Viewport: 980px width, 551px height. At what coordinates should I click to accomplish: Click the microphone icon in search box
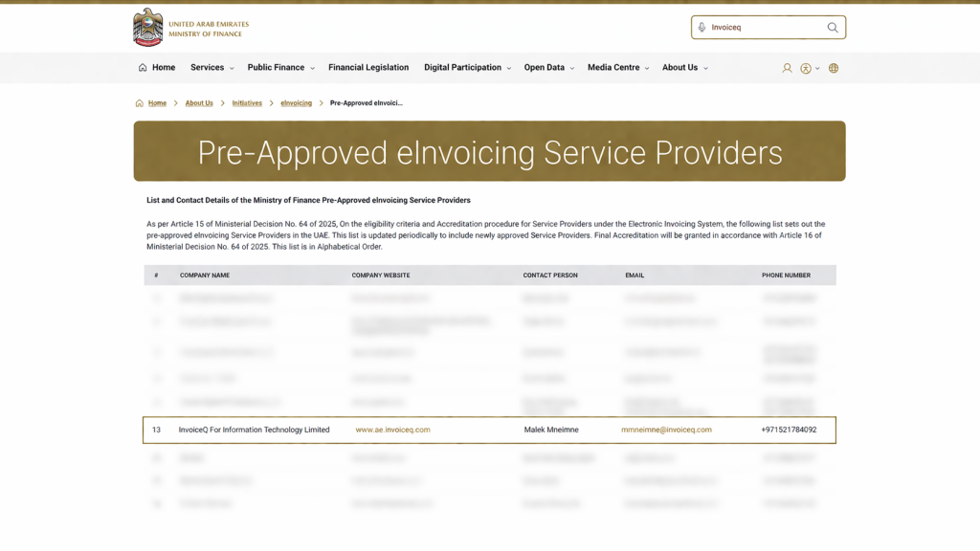702,28
